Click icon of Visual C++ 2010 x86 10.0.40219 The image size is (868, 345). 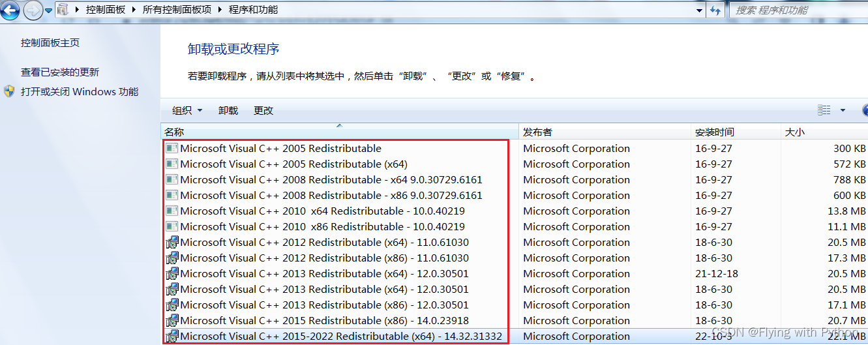point(172,226)
